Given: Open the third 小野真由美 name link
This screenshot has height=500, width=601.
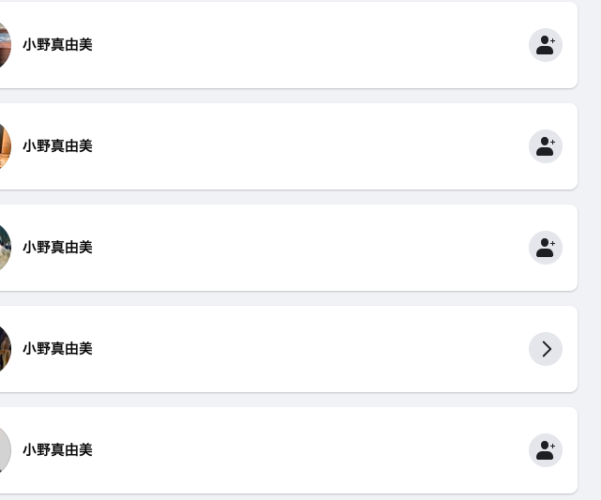Looking at the screenshot, I should [57, 247].
